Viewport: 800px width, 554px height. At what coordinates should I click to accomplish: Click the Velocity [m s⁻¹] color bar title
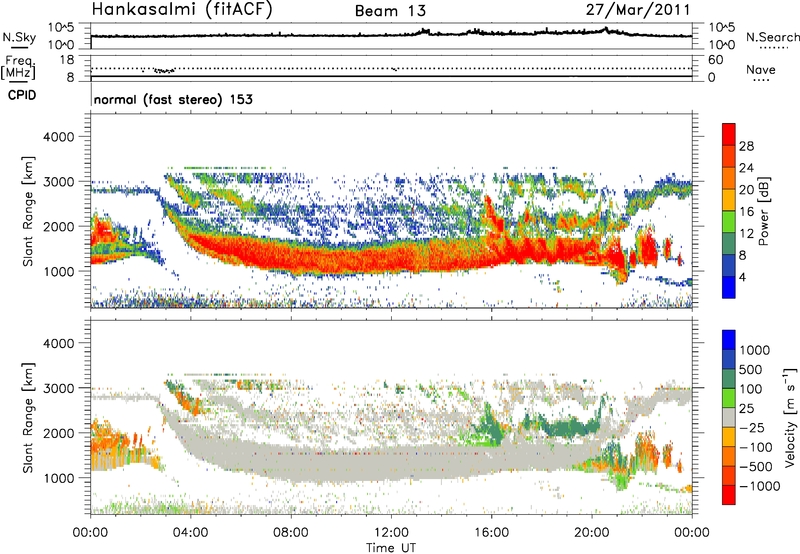(x=790, y=417)
